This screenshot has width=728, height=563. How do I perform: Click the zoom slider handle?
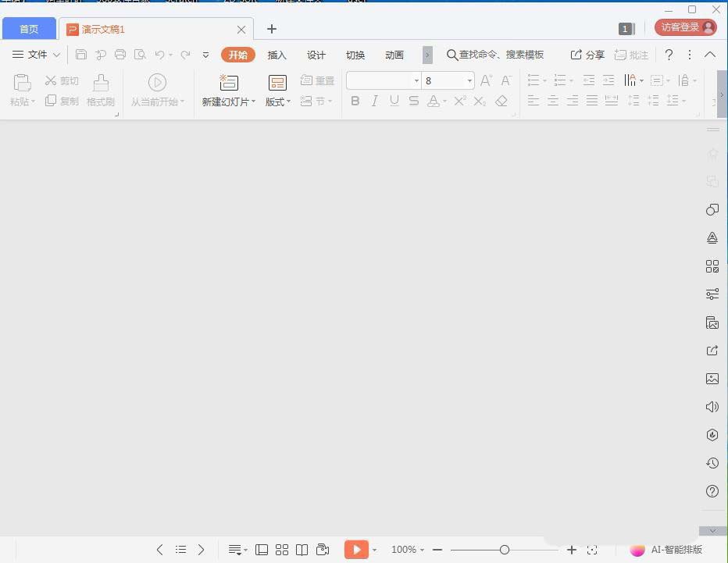click(x=504, y=550)
